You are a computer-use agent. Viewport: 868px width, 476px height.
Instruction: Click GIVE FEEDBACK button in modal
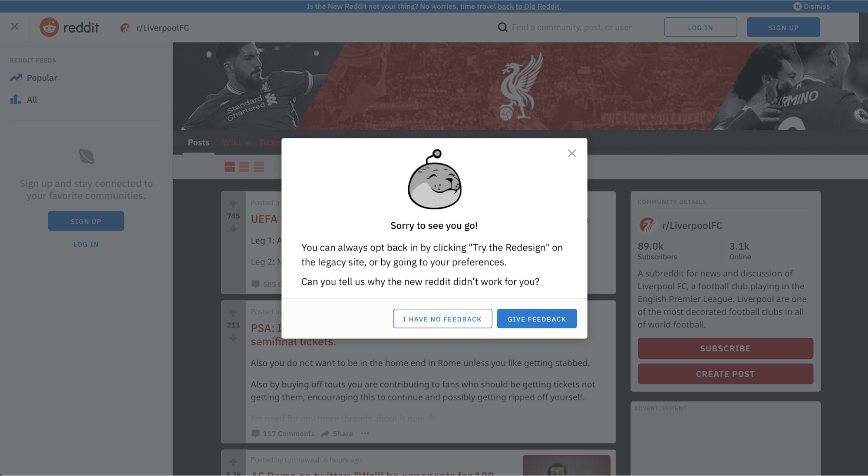pos(537,318)
